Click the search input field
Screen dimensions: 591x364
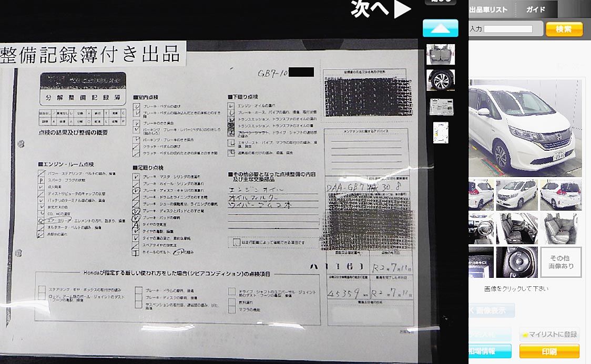(508, 29)
